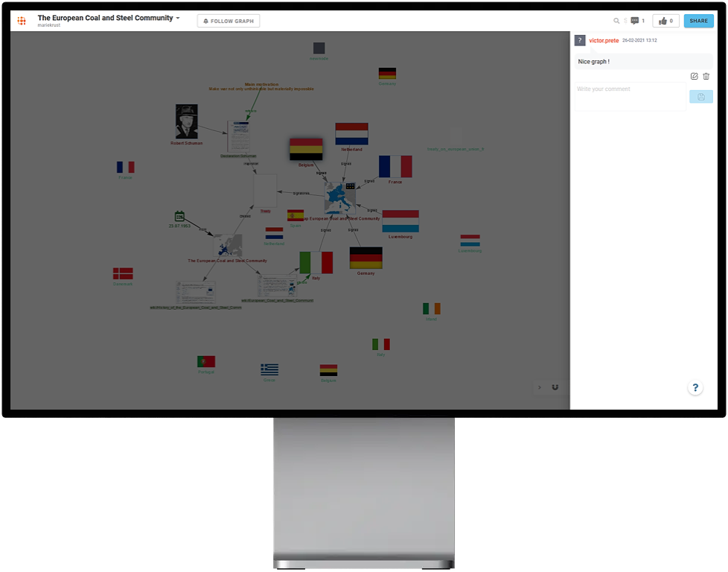The height and width of the screenshot is (572, 728).
Task: Click the Follow Graph button
Action: tap(229, 21)
